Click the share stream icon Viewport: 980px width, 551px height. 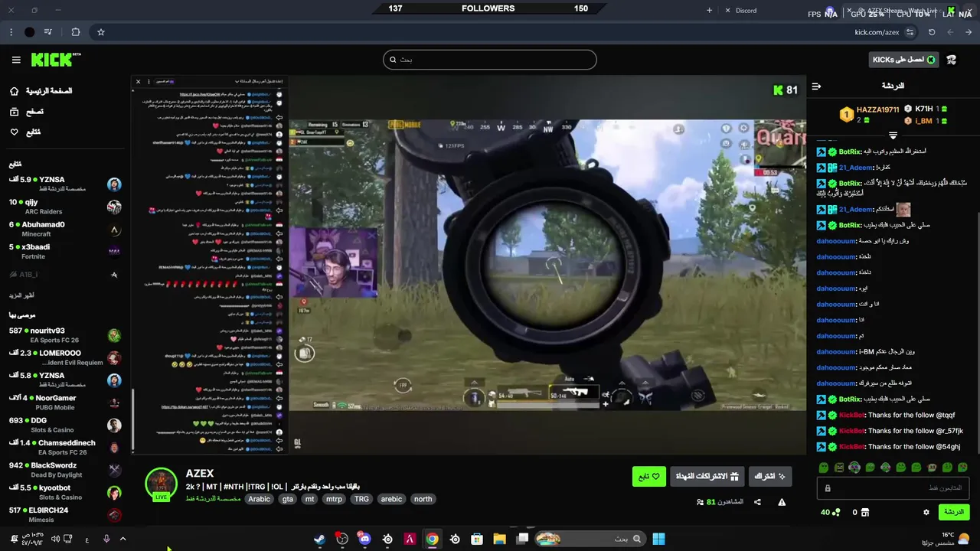[x=757, y=503]
